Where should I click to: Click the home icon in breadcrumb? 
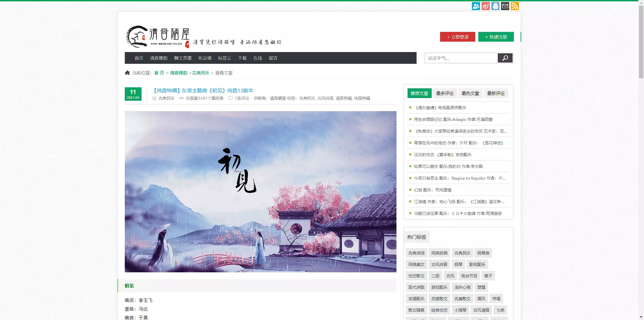click(127, 73)
